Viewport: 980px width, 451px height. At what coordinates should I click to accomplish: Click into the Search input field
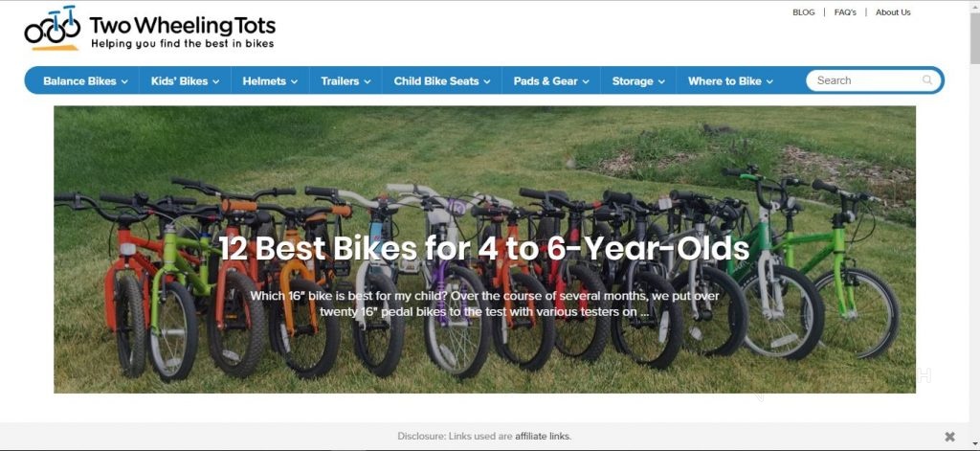pos(867,80)
